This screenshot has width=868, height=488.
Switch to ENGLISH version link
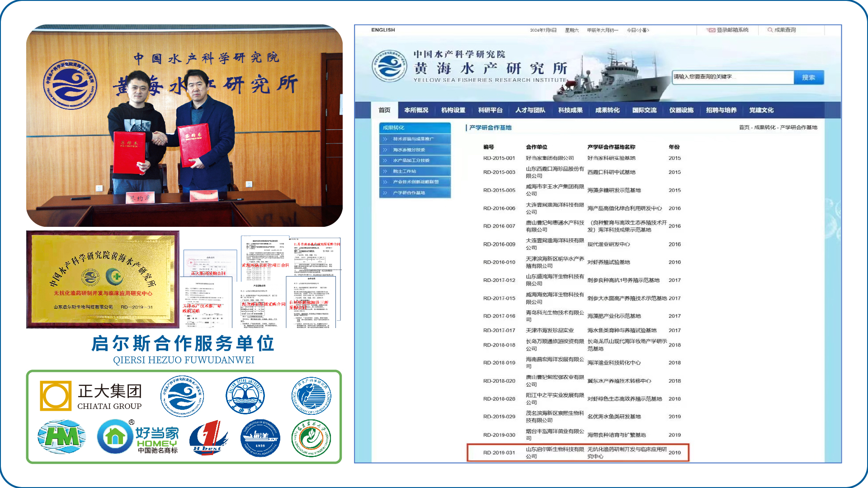pyautogui.click(x=383, y=30)
